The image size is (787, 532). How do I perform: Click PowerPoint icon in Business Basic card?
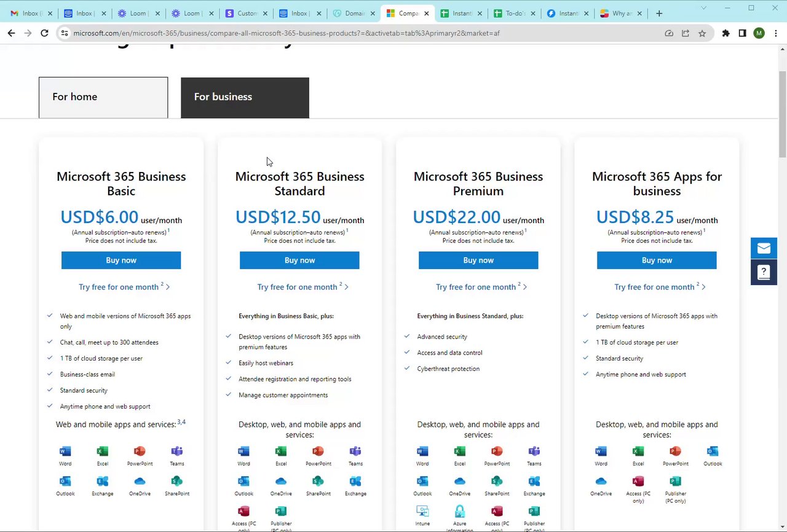tap(140, 452)
